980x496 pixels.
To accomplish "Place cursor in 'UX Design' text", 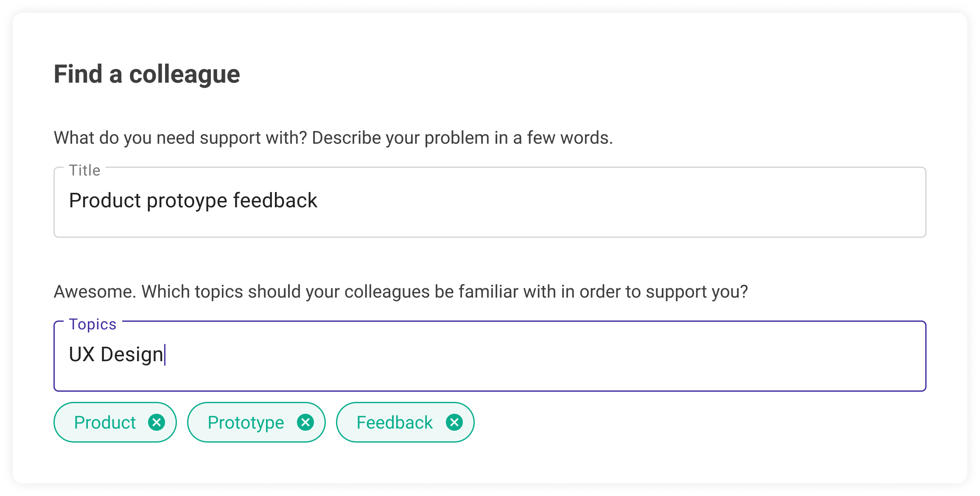I will 116,354.
